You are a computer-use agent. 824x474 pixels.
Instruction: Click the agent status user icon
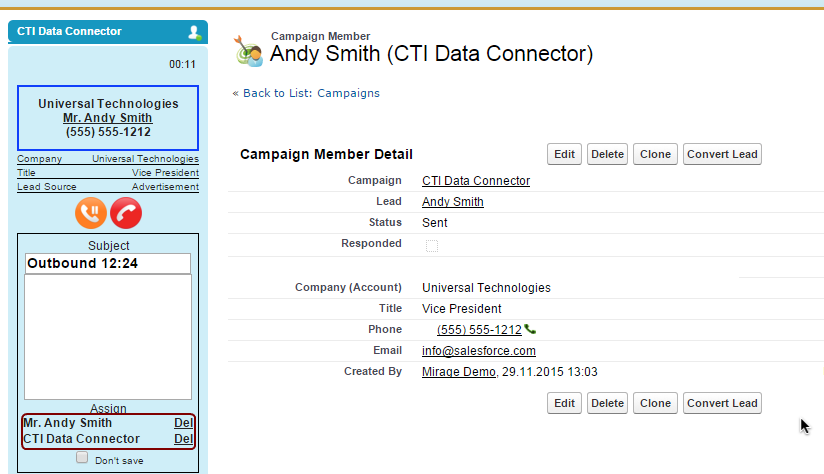(x=194, y=32)
